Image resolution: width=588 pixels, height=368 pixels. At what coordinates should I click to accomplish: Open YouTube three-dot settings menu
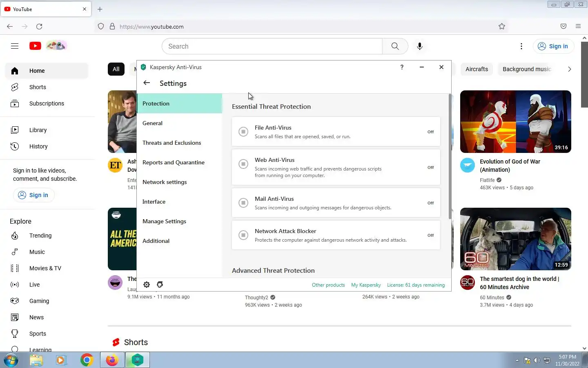click(521, 46)
